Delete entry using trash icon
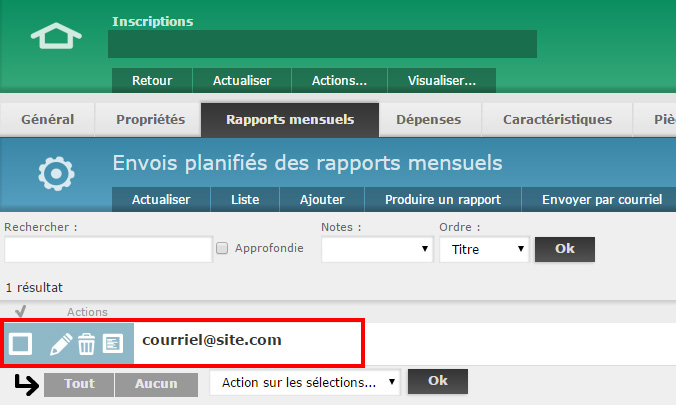The image size is (676, 405). coord(87,344)
